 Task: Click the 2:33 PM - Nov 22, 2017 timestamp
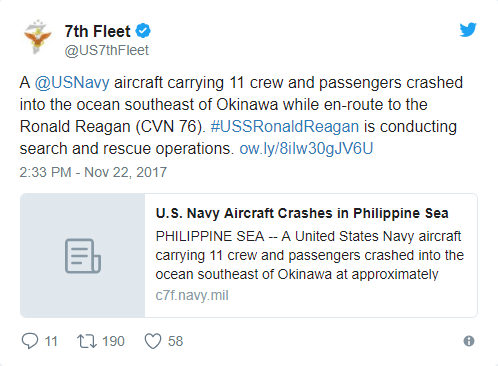[93, 172]
